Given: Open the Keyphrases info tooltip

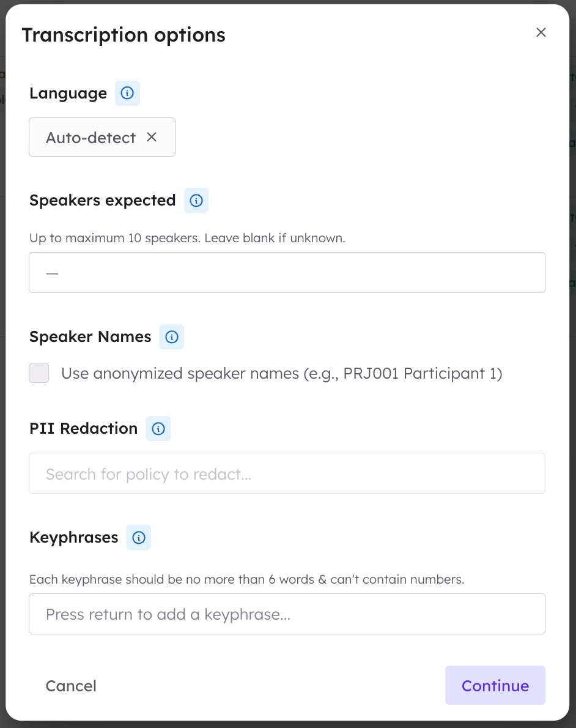Looking at the screenshot, I should pos(138,537).
